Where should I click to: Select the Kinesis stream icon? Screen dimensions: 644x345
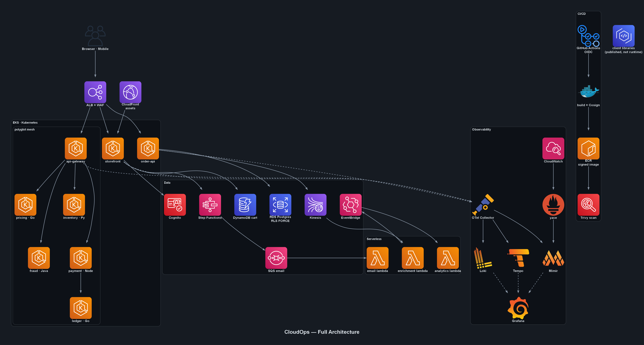(315, 205)
